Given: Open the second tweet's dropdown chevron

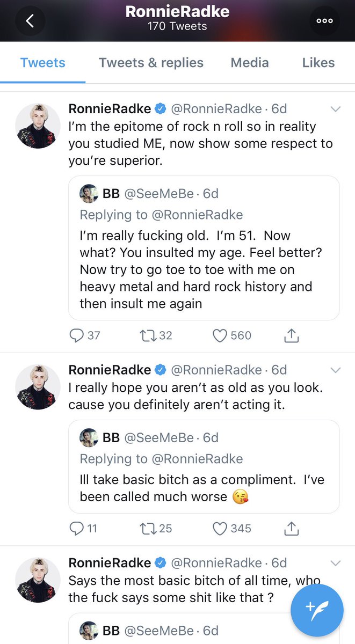Looking at the screenshot, I should tap(336, 370).
